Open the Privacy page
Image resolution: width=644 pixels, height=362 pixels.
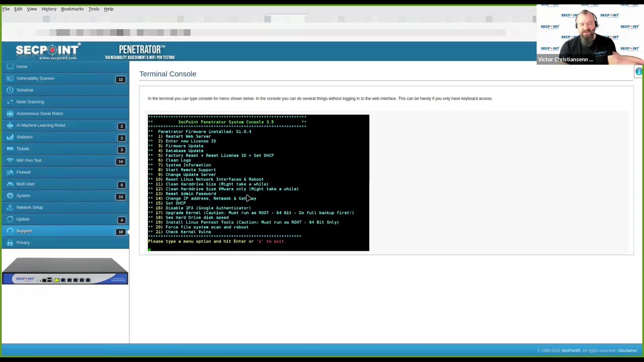click(x=23, y=242)
